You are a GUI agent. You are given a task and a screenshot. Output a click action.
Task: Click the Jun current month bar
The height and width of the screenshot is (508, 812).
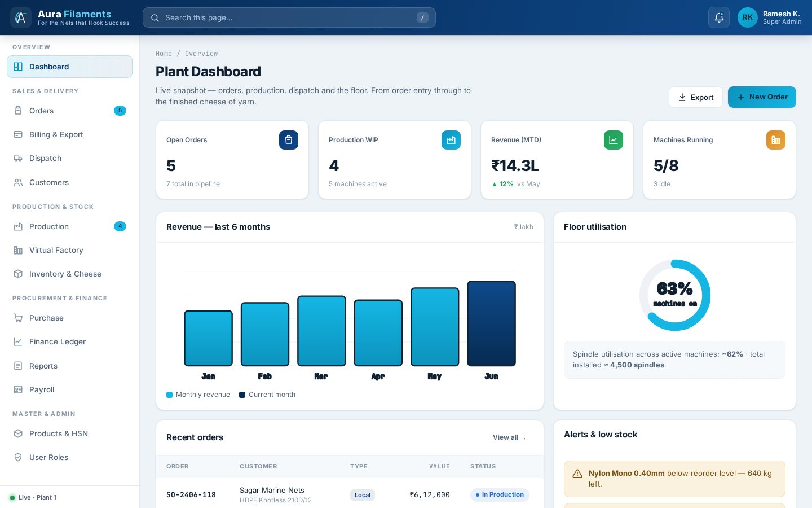491,323
